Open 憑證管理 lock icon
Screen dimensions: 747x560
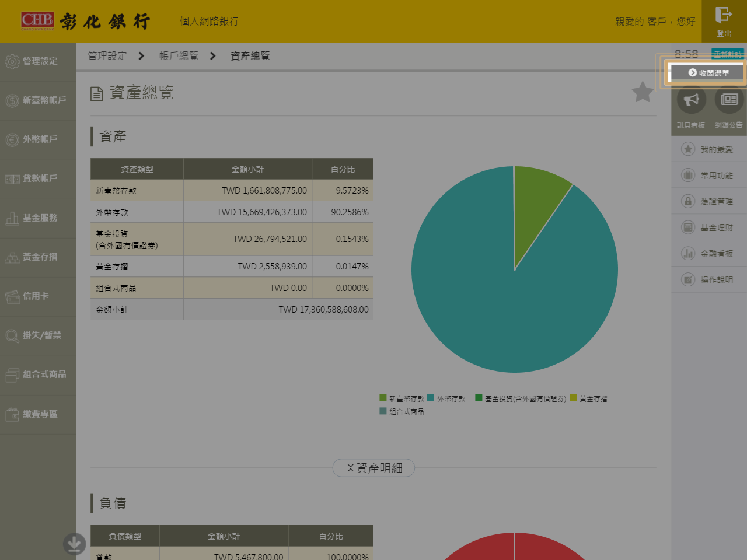pos(688,201)
